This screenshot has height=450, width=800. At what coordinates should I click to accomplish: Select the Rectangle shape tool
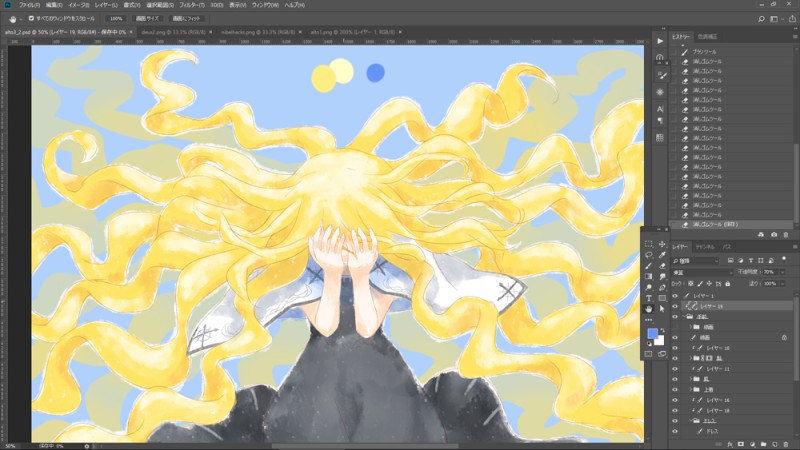(662, 298)
